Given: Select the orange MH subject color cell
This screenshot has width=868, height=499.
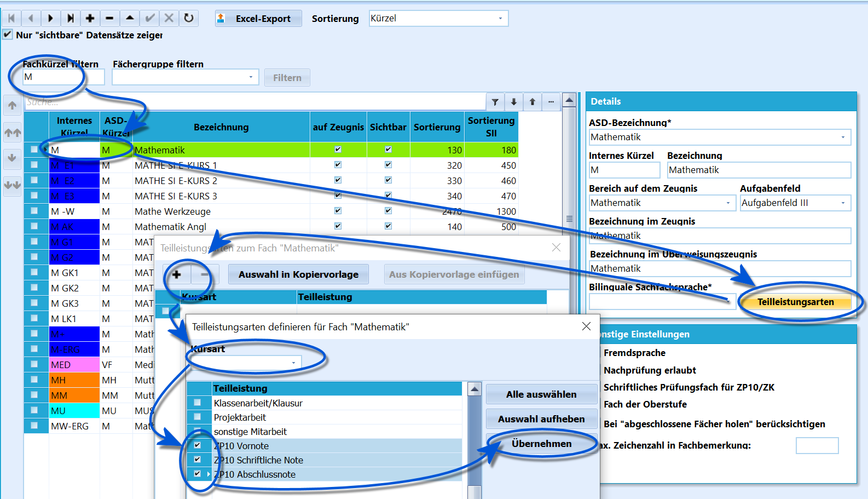Looking at the screenshot, I should (74, 380).
